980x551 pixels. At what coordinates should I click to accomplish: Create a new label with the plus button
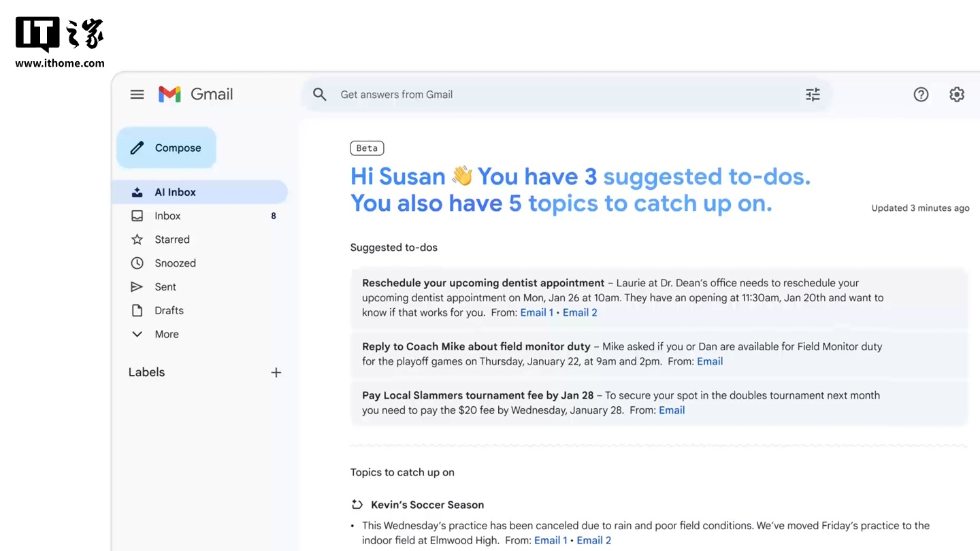click(x=276, y=372)
